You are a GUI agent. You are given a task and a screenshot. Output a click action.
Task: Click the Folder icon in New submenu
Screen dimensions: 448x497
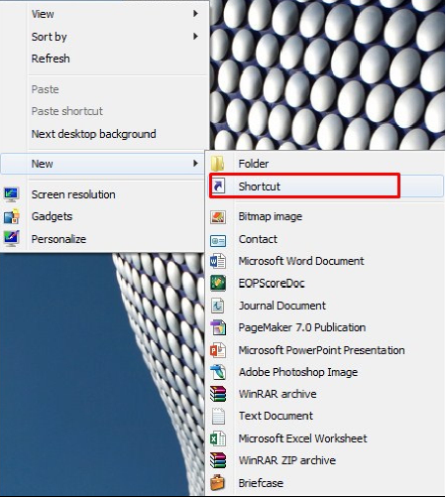click(x=218, y=164)
